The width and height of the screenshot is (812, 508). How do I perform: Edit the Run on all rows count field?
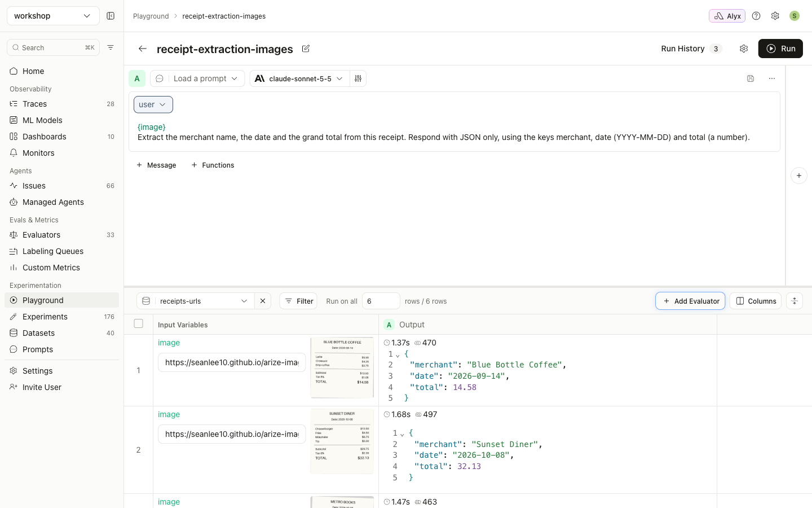point(381,301)
